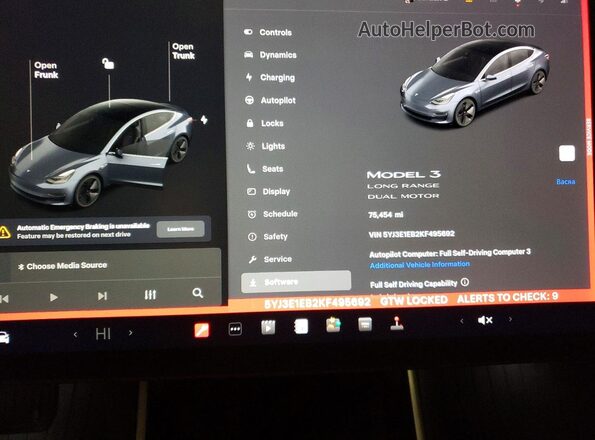
Task: Tap Choose Media Source
Action: tap(63, 266)
